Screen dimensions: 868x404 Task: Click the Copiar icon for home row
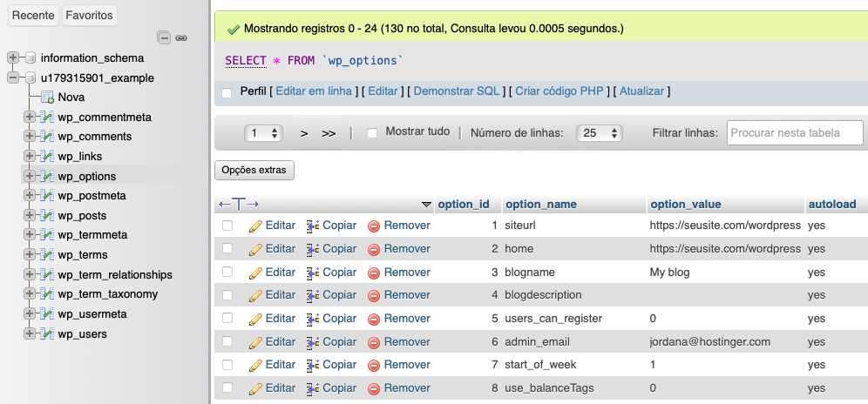313,249
